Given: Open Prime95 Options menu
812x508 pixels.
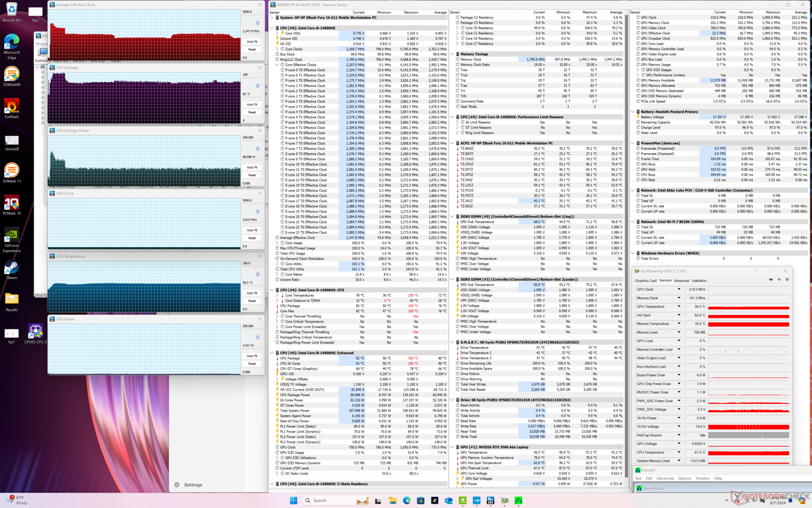Looking at the screenshot, I should coord(684,478).
